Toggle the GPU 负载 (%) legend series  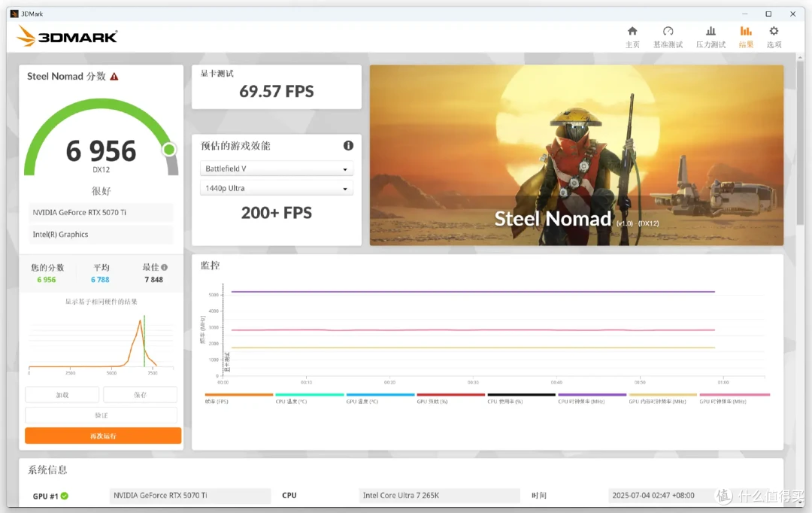pyautogui.click(x=451, y=398)
